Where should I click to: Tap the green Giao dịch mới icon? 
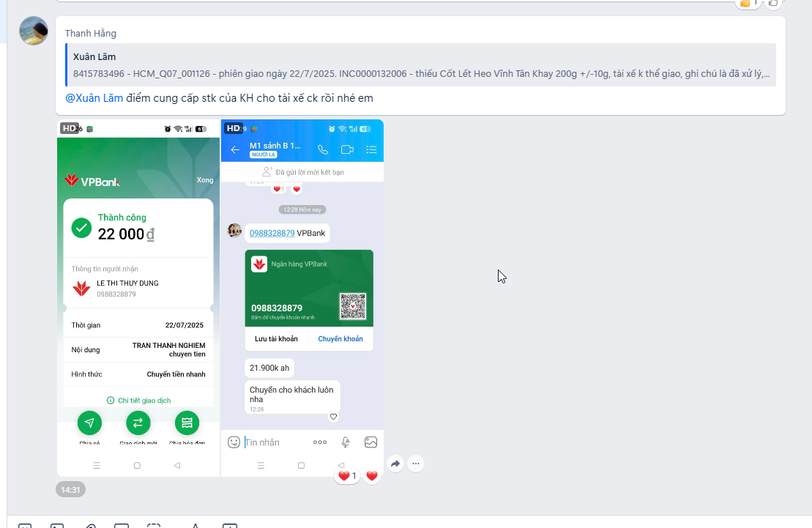click(138, 423)
